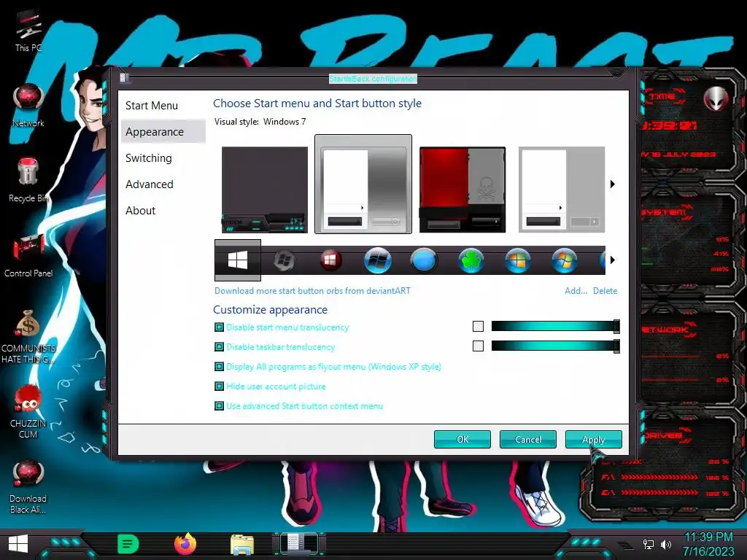Open the About page

click(140, 211)
